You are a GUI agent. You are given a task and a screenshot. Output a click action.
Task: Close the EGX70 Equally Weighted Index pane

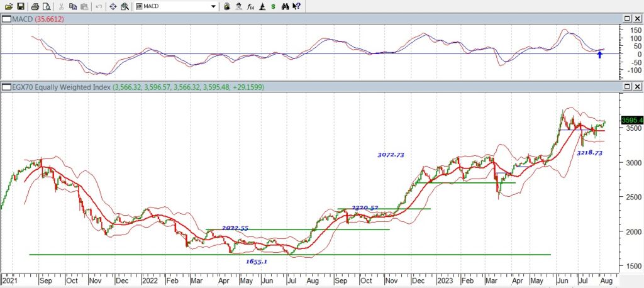click(636, 86)
